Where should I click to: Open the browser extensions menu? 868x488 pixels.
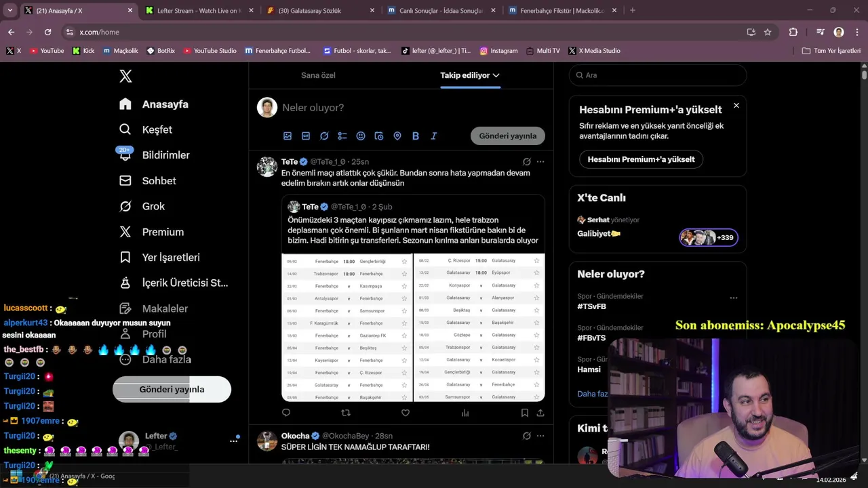(793, 32)
